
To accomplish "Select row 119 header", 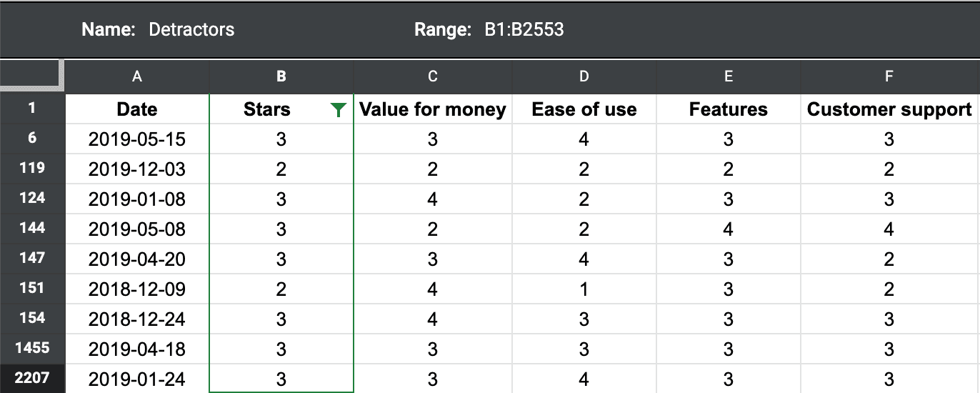I will pyautogui.click(x=32, y=169).
